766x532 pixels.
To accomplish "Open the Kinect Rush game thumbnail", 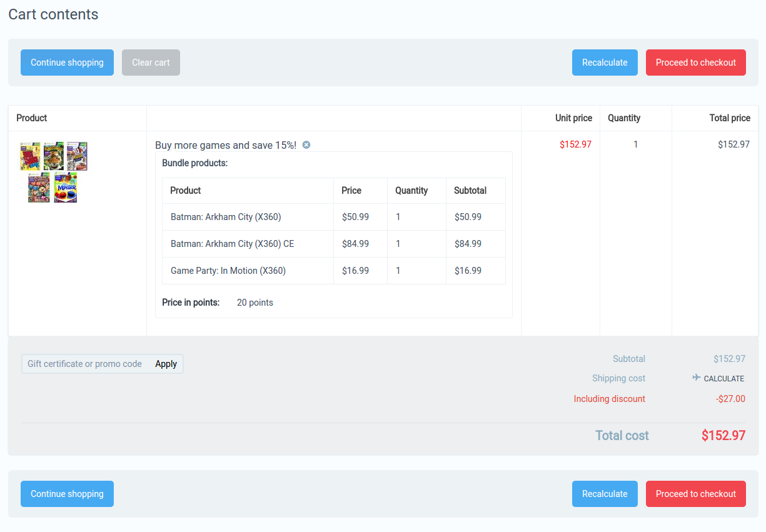I will (x=77, y=156).
